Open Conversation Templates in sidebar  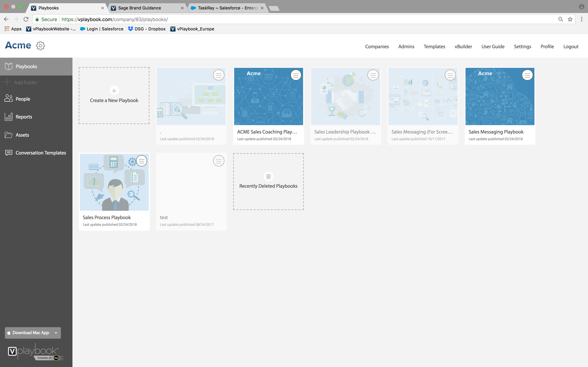point(41,153)
